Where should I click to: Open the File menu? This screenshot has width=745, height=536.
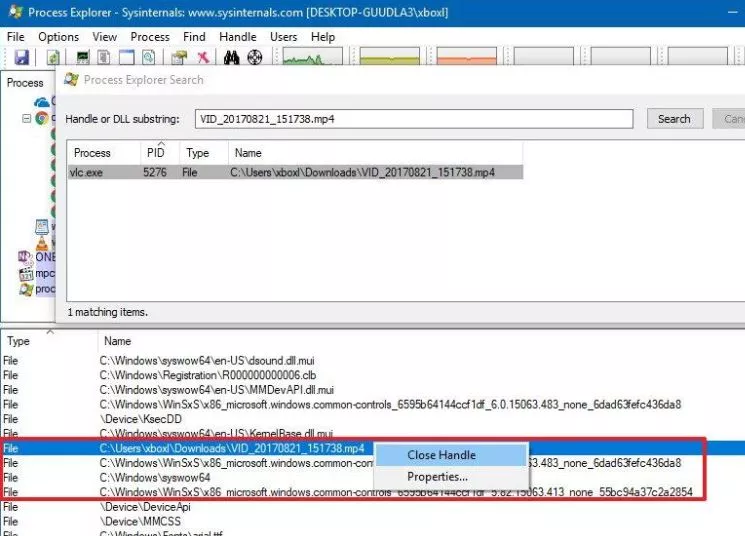pyautogui.click(x=16, y=37)
